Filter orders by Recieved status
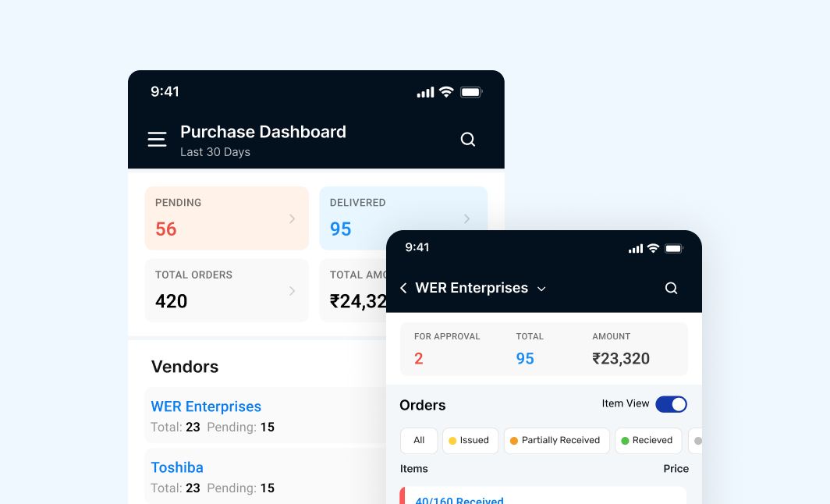The height and width of the screenshot is (504, 830). click(648, 441)
